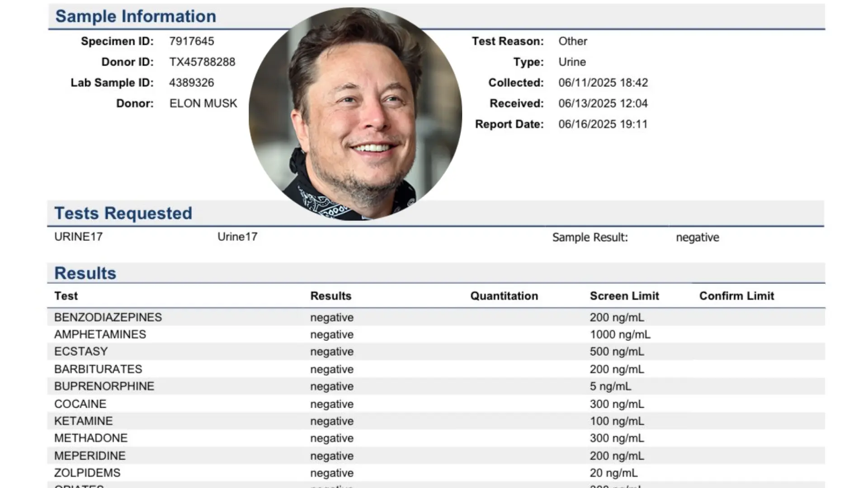Image resolution: width=868 pixels, height=488 pixels.
Task: Click the Collected date 06/11/2025 18:42
Action: pyautogui.click(x=603, y=83)
